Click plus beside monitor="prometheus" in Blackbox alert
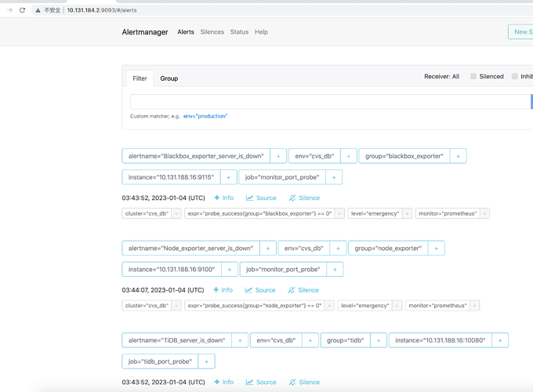533x392 pixels. (x=484, y=213)
